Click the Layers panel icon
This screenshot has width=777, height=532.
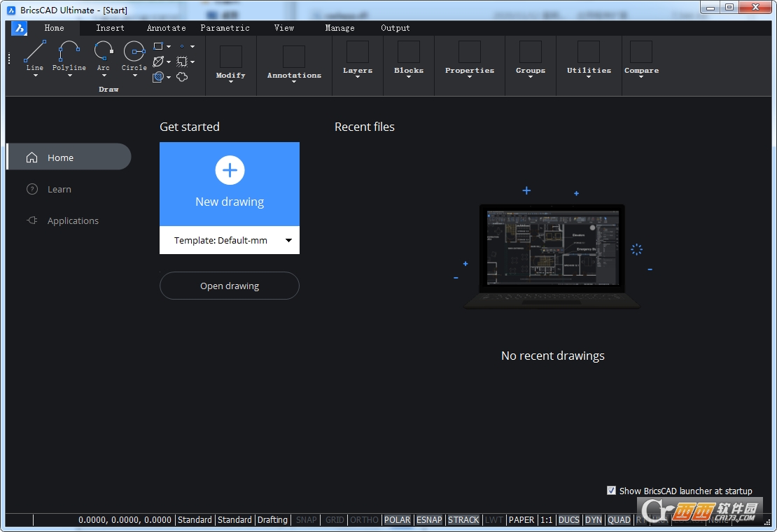358,52
